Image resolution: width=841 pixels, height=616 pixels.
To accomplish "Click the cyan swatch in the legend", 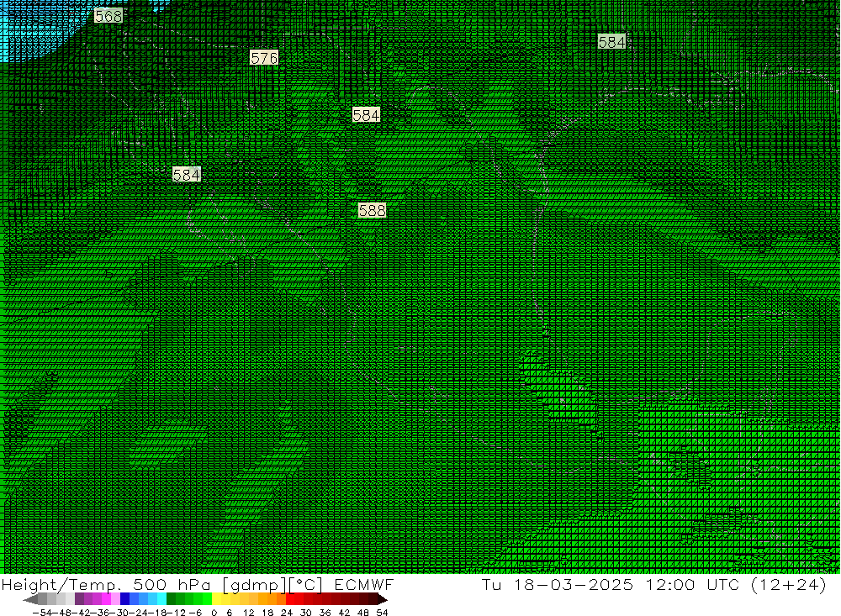I will pyautogui.click(x=161, y=599).
